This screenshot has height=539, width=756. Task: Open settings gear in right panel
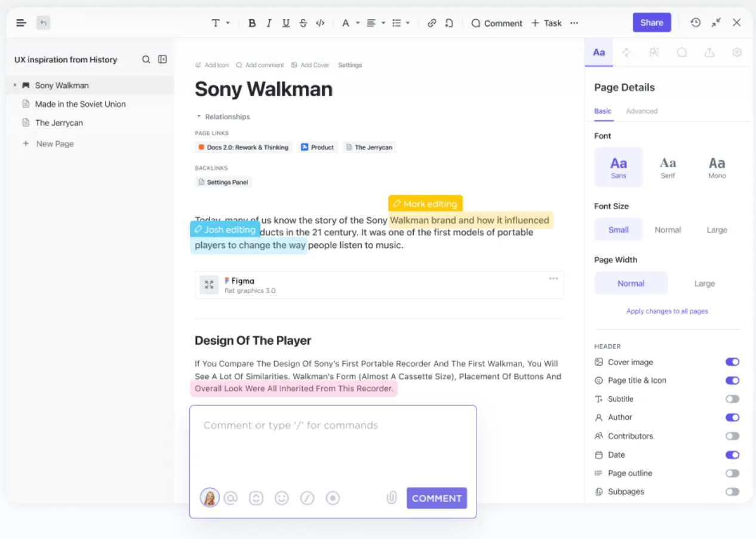tap(737, 53)
